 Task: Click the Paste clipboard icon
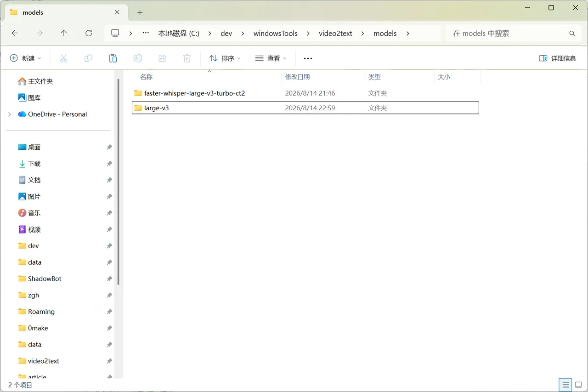point(113,58)
